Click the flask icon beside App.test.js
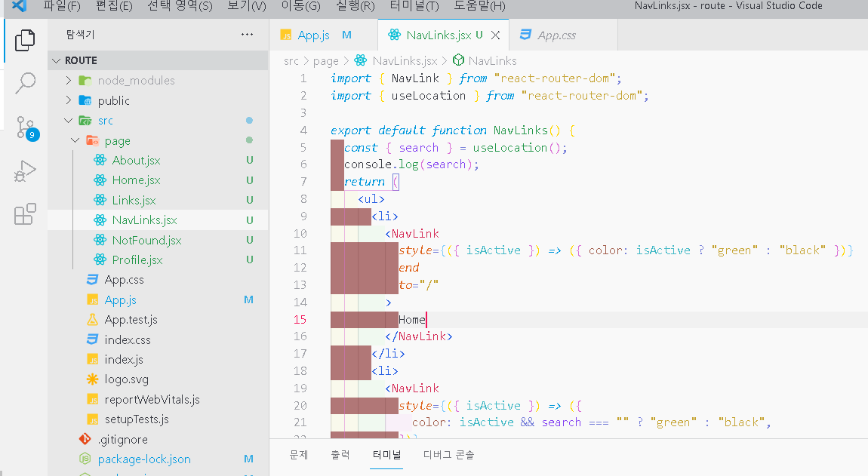The height and width of the screenshot is (476, 868). pyautogui.click(x=92, y=319)
